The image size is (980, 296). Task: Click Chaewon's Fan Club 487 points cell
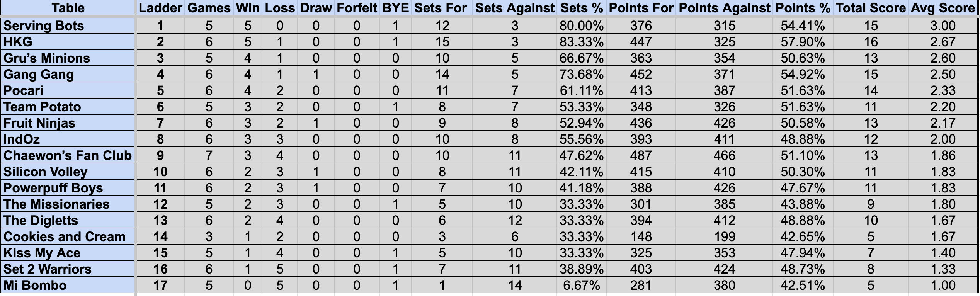click(x=641, y=155)
